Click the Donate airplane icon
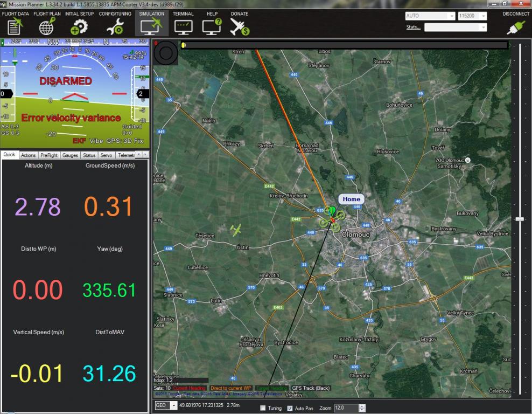The image size is (532, 414). [x=239, y=25]
